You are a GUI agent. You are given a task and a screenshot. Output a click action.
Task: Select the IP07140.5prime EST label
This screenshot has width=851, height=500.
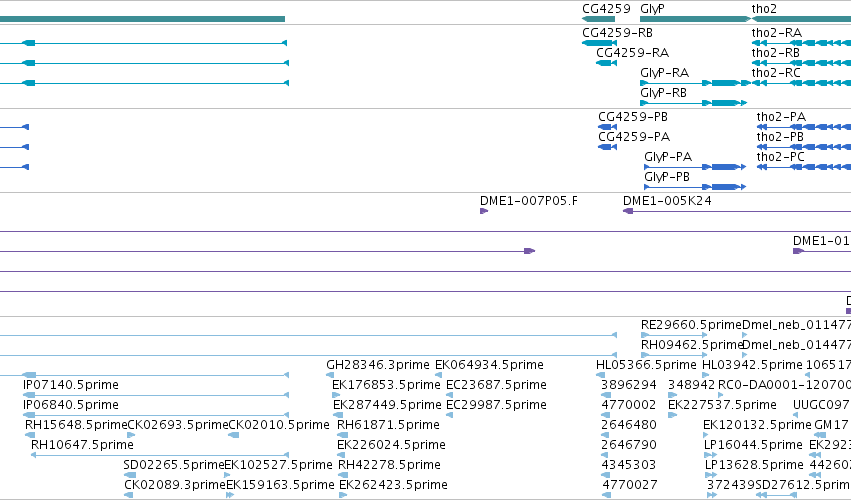71,385
